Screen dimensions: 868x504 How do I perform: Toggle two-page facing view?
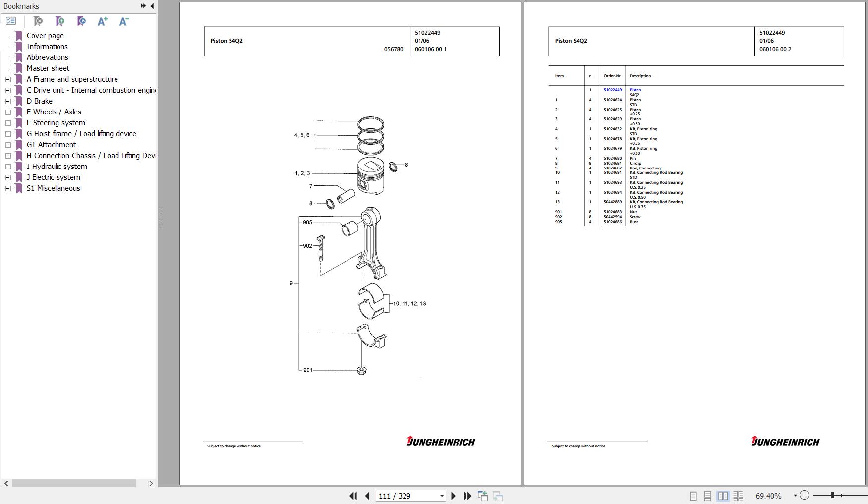pos(723,496)
